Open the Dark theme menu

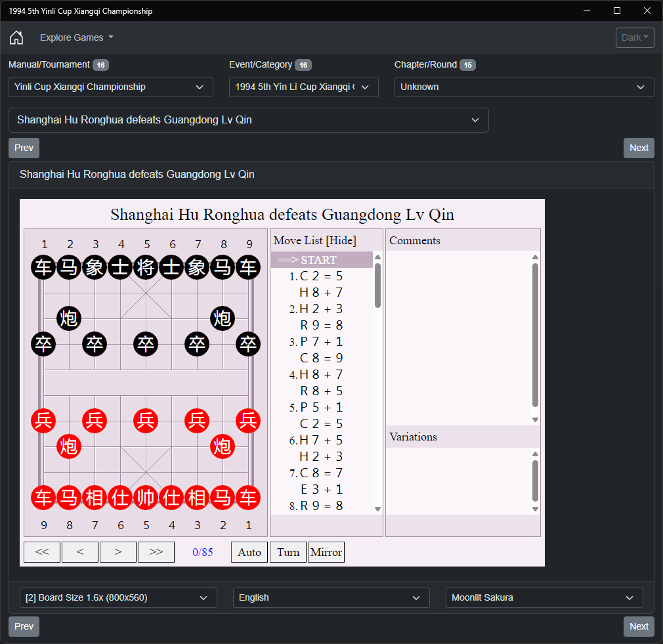[x=635, y=37]
